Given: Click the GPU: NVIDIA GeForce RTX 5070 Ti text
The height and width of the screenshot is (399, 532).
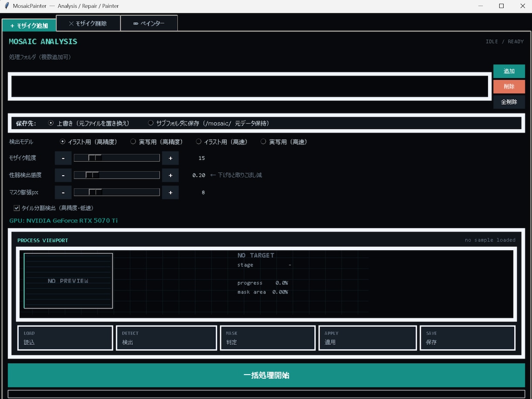Looking at the screenshot, I should 63,221.
